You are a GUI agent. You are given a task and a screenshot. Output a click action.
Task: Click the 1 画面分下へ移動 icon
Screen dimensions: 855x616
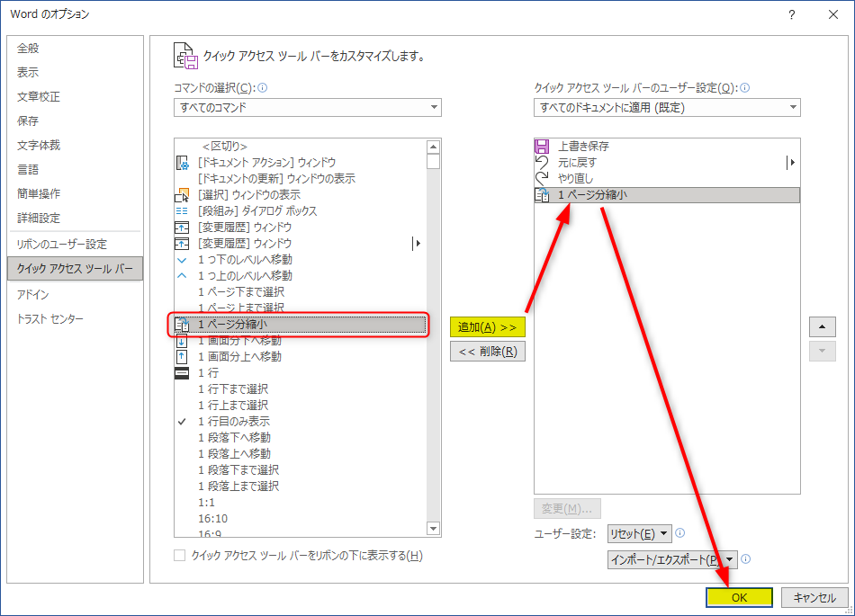click(x=182, y=341)
